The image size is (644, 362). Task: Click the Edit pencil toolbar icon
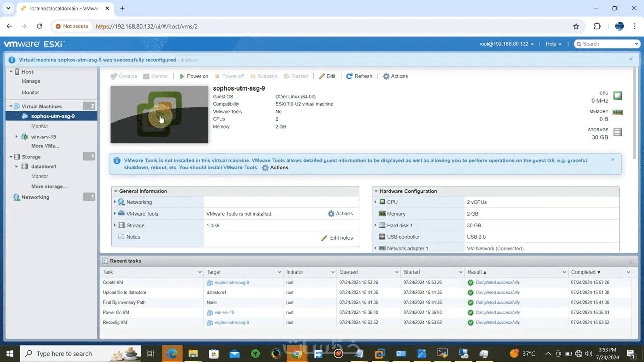322,76
